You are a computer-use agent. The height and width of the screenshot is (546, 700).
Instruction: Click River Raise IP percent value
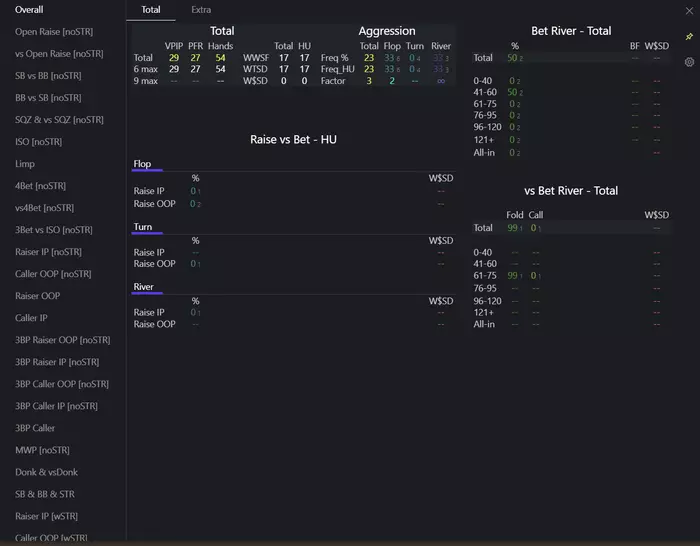(x=193, y=313)
